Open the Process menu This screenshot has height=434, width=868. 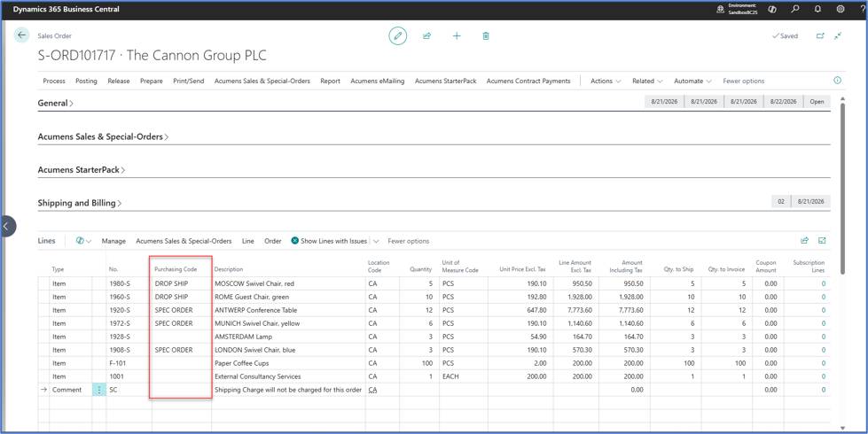[x=54, y=81]
